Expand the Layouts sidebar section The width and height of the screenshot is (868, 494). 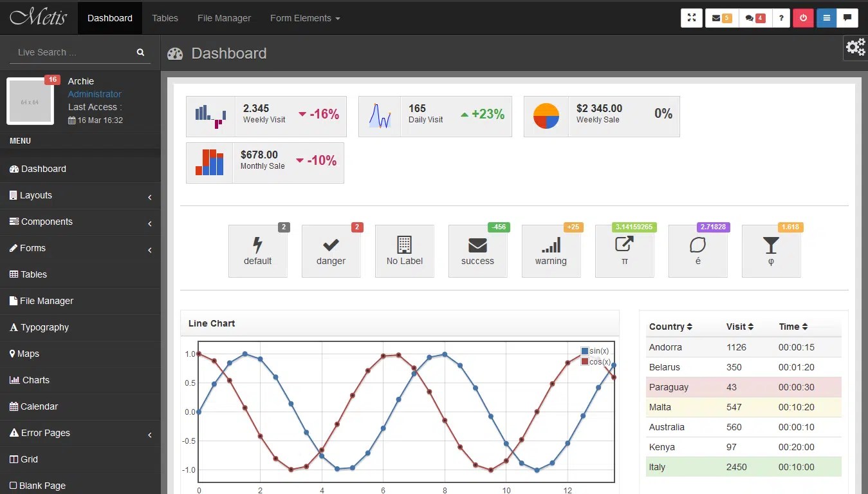click(34, 195)
